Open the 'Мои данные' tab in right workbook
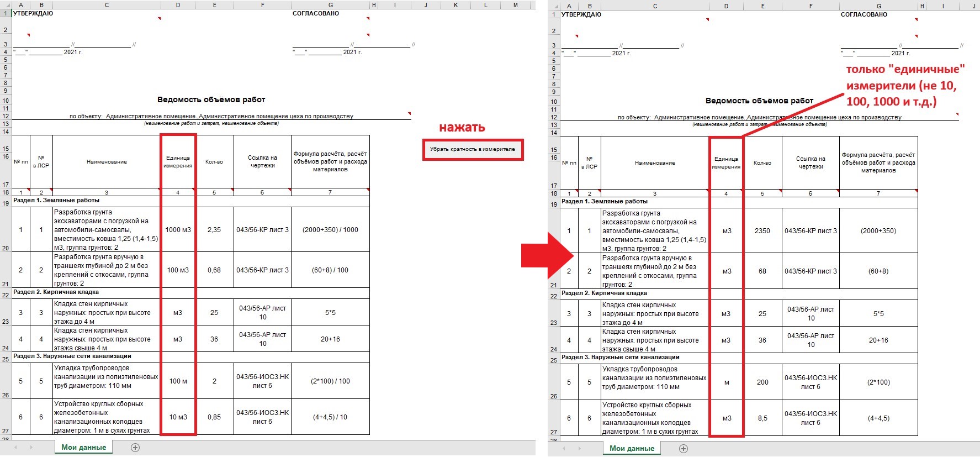This screenshot has width=980, height=457. [x=632, y=449]
